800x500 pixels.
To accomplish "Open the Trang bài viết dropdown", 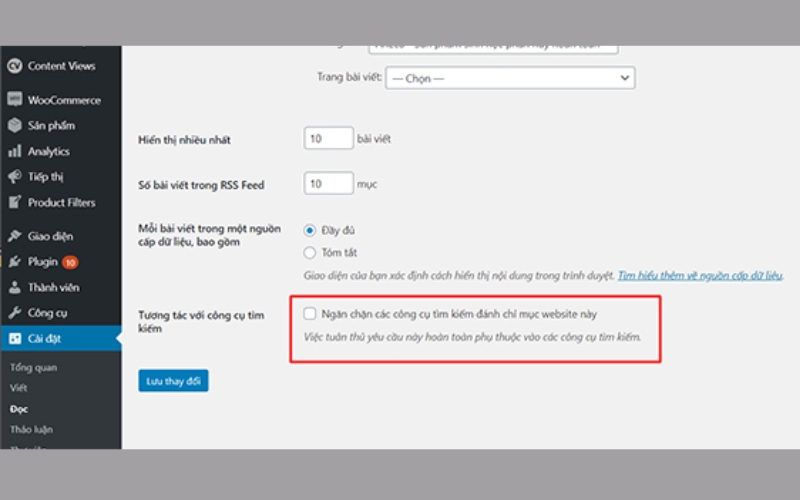I will tap(510, 78).
